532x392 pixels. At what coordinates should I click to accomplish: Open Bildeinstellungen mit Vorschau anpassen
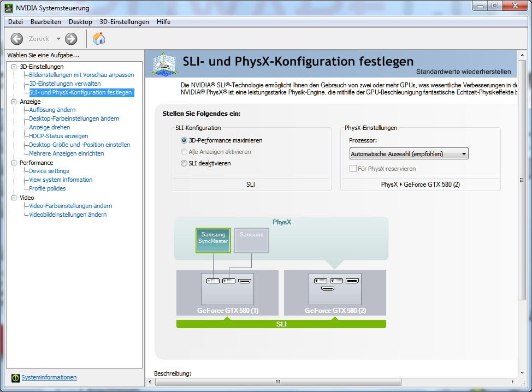[81, 75]
